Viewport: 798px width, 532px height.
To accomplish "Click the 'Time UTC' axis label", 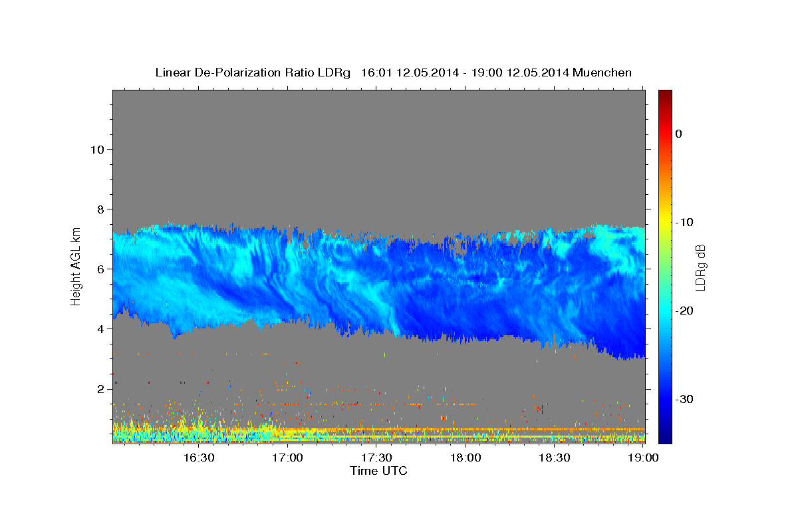I will (378, 471).
